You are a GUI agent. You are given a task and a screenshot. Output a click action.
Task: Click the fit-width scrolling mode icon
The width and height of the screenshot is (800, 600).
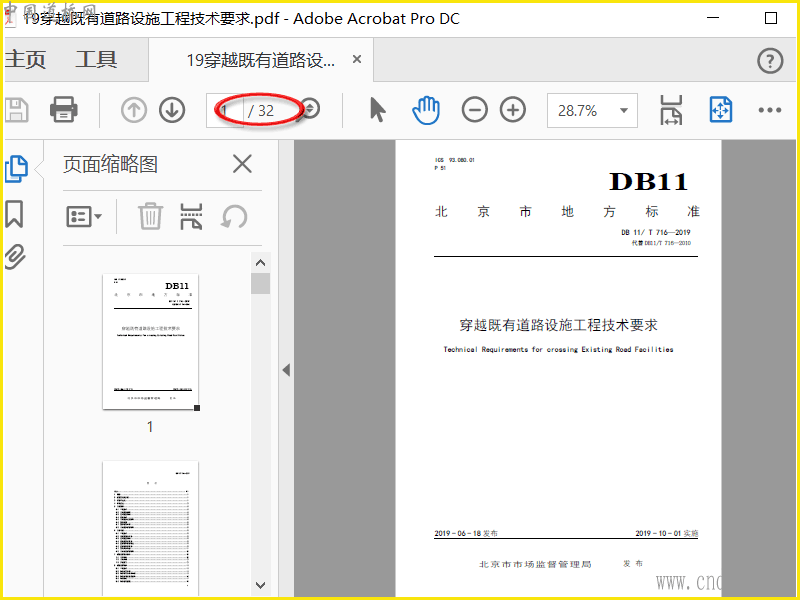pyautogui.click(x=671, y=110)
